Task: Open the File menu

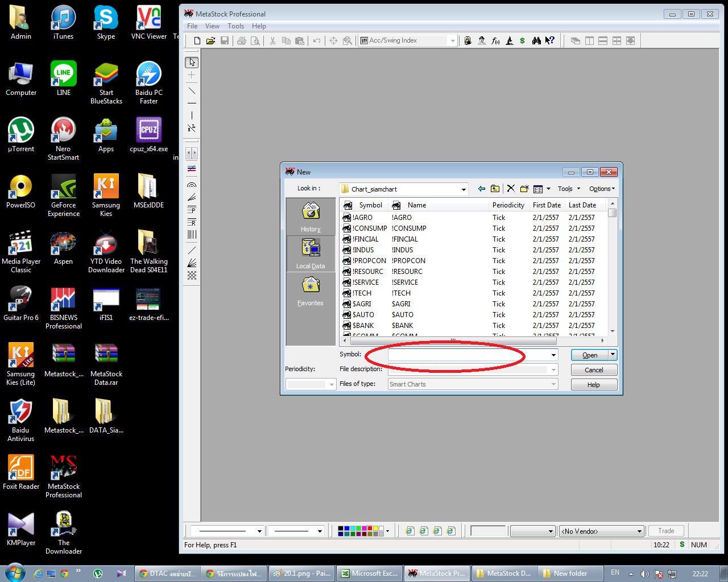Action: coord(192,26)
